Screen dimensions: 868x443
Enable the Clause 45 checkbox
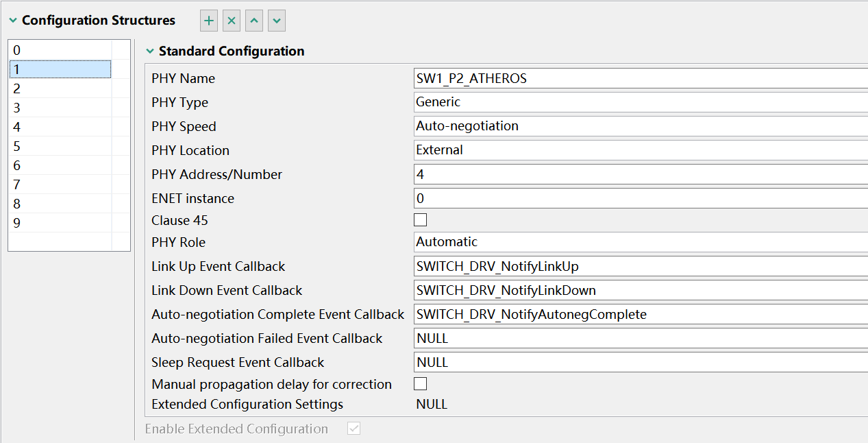[420, 219]
